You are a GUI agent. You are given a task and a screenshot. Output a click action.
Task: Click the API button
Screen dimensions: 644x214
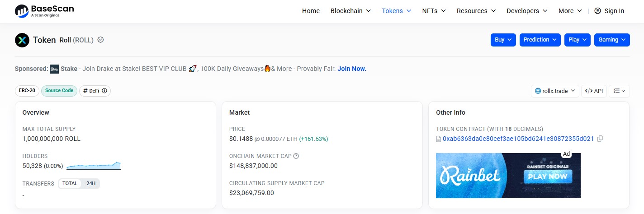594,91
